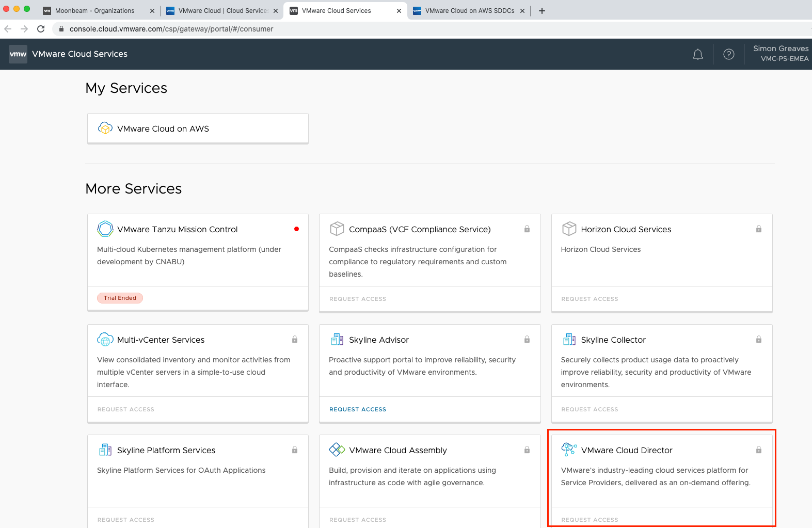The width and height of the screenshot is (812, 528).
Task: Close the Moonbeam - Organizations tab
Action: (152, 11)
